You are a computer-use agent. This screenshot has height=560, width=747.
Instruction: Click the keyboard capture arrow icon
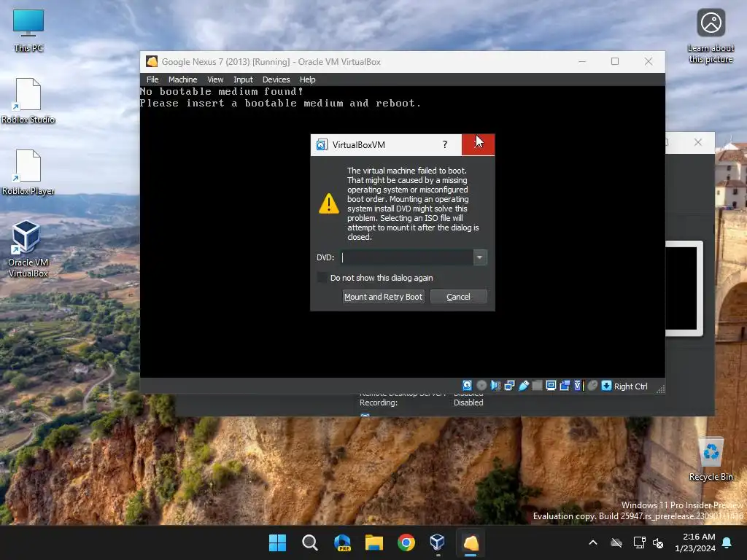(x=606, y=386)
